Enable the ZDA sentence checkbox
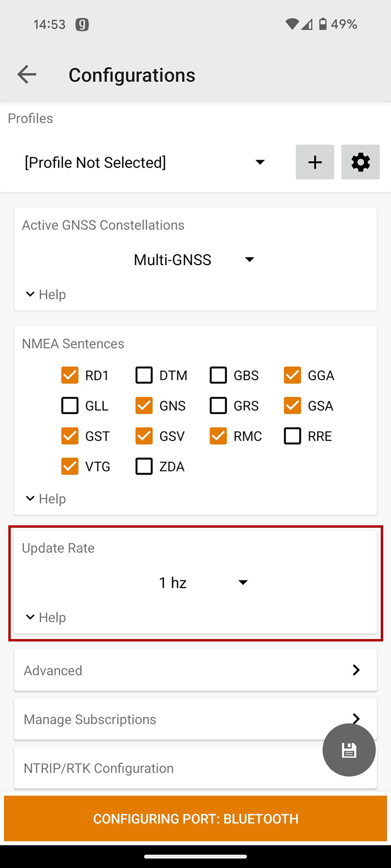The height and width of the screenshot is (868, 391). pyautogui.click(x=144, y=466)
